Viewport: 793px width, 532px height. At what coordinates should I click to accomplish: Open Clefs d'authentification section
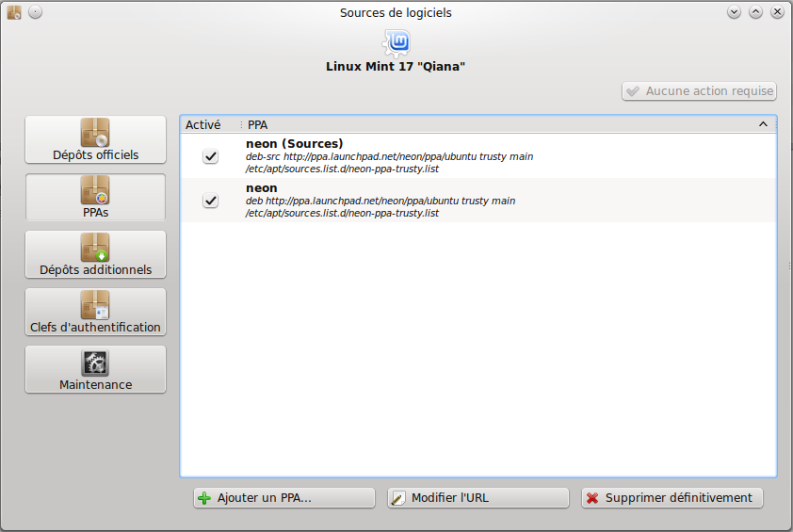click(95, 312)
